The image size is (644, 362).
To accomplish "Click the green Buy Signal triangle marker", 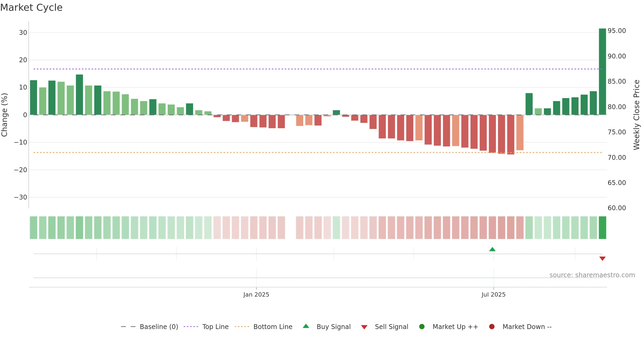I will [492, 249].
